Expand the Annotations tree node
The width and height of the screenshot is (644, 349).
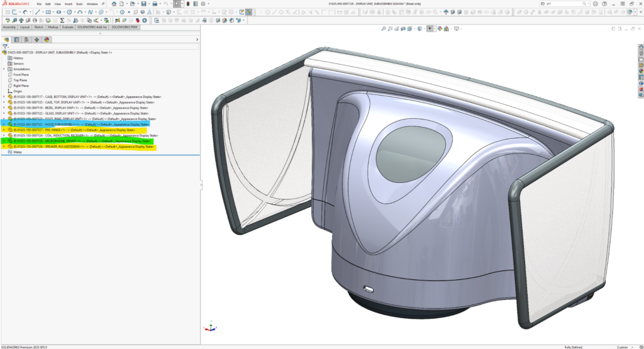pyautogui.click(x=4, y=69)
